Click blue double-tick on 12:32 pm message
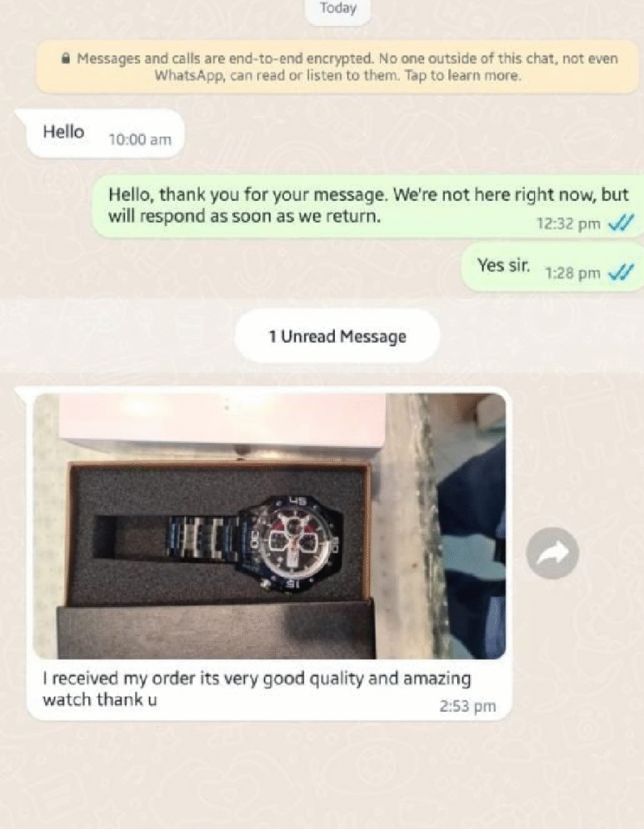 pyautogui.click(x=621, y=224)
